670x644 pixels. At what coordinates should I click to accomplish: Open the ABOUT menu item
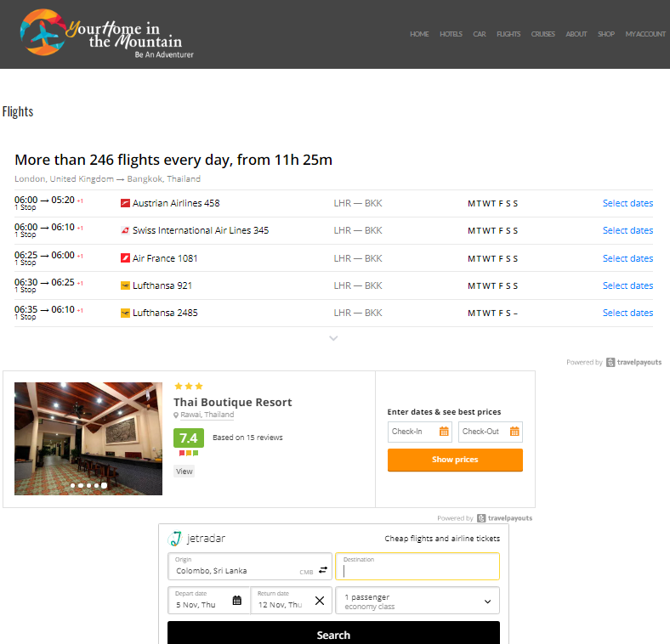point(576,34)
